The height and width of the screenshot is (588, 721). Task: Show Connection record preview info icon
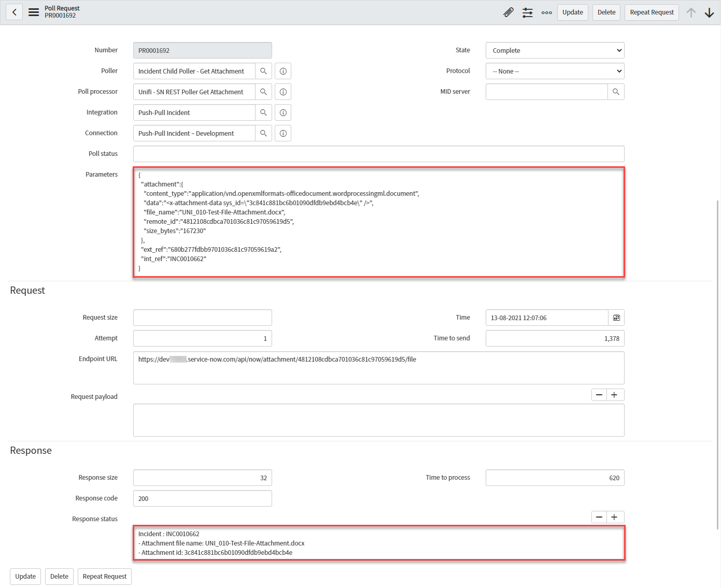[283, 133]
